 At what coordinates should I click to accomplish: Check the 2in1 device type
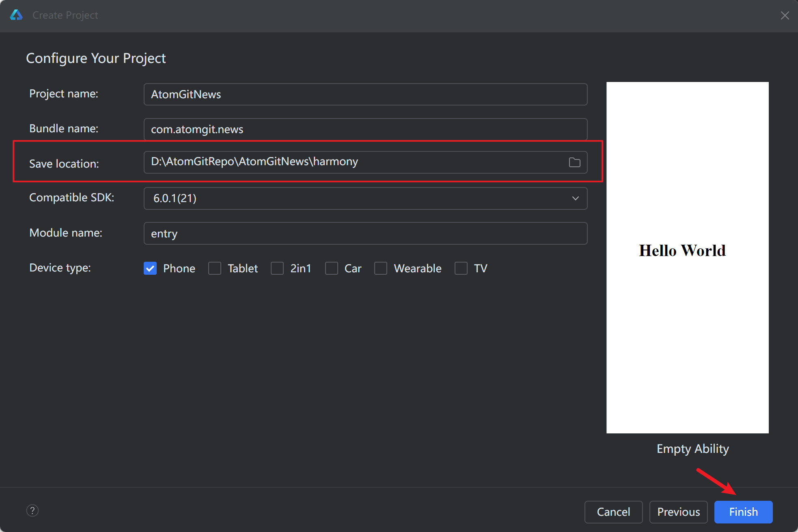(x=277, y=268)
